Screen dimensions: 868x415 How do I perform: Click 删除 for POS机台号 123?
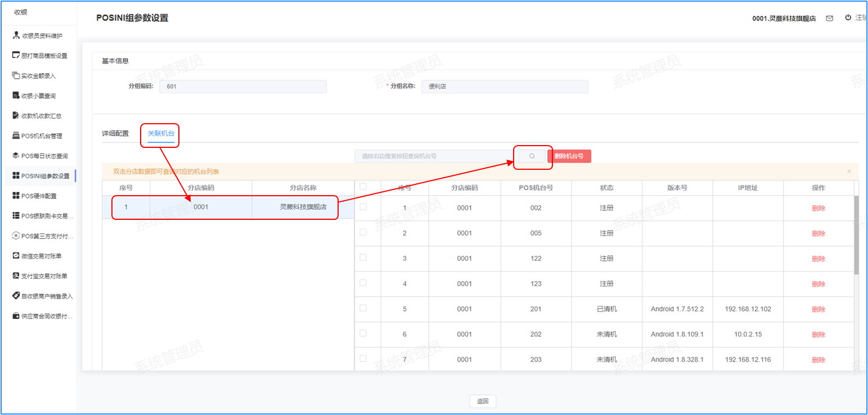click(818, 284)
